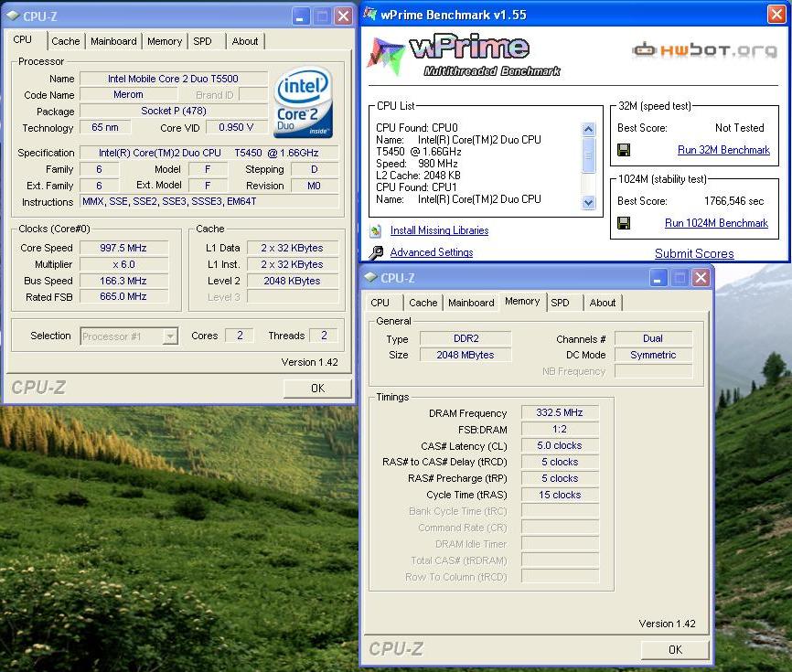Minimize the Memory CPU-Z window

click(x=658, y=278)
